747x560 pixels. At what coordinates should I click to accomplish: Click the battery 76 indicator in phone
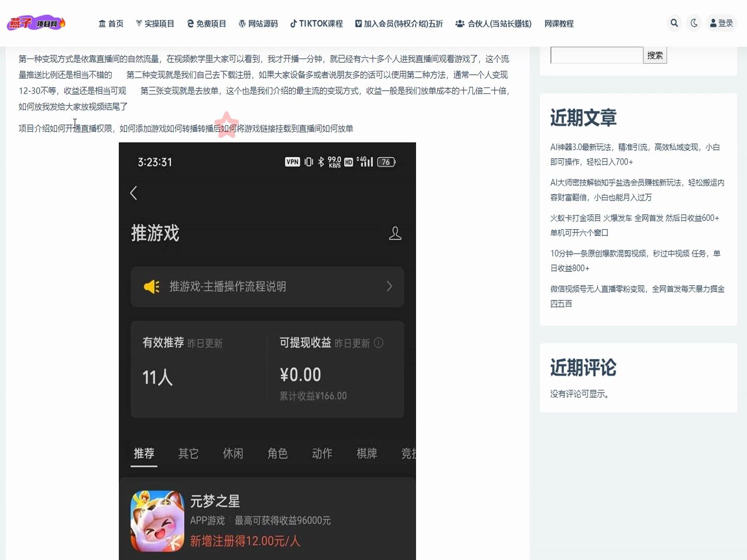(x=386, y=162)
